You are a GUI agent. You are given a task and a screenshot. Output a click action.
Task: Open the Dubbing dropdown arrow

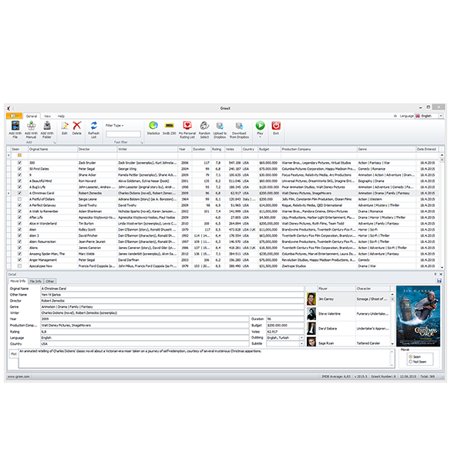[301, 338]
